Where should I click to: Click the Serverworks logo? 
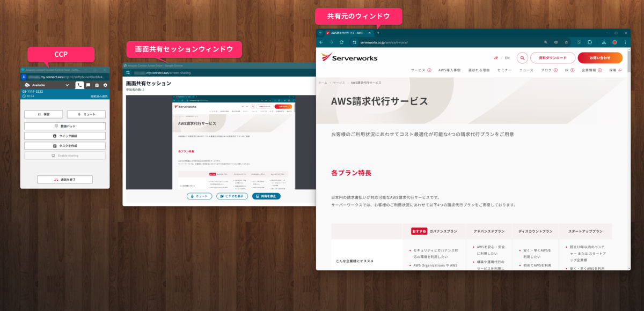[349, 57]
